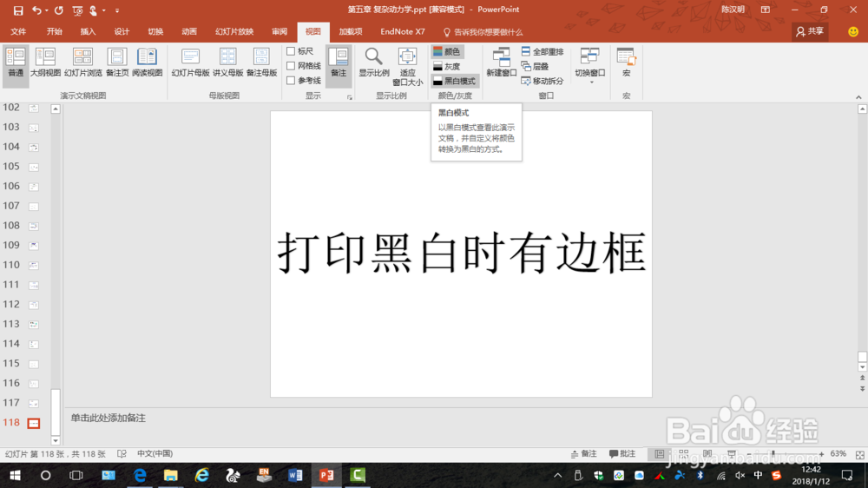This screenshot has width=868, height=488.
Task: Enable the Guides (参考线) checkbox
Action: click(291, 80)
